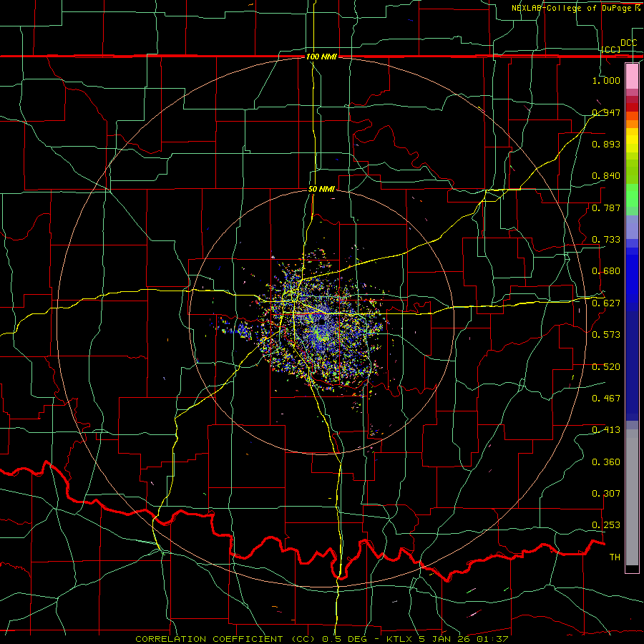Click the 0.573 scale value
The width and height of the screenshot is (644, 644).
606,334
